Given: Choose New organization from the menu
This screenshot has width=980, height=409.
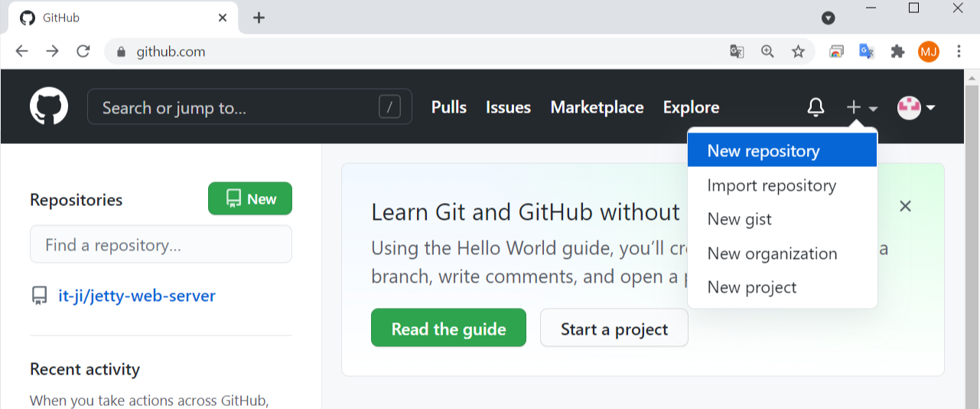Looking at the screenshot, I should coord(782,254).
